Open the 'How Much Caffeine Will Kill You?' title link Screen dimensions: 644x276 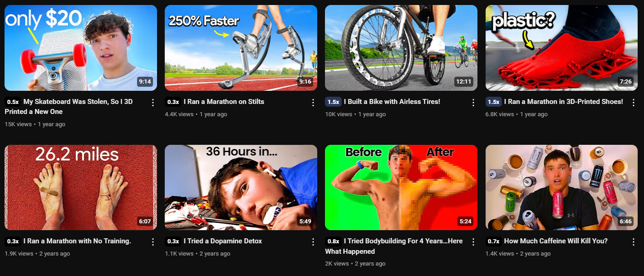[x=556, y=241]
